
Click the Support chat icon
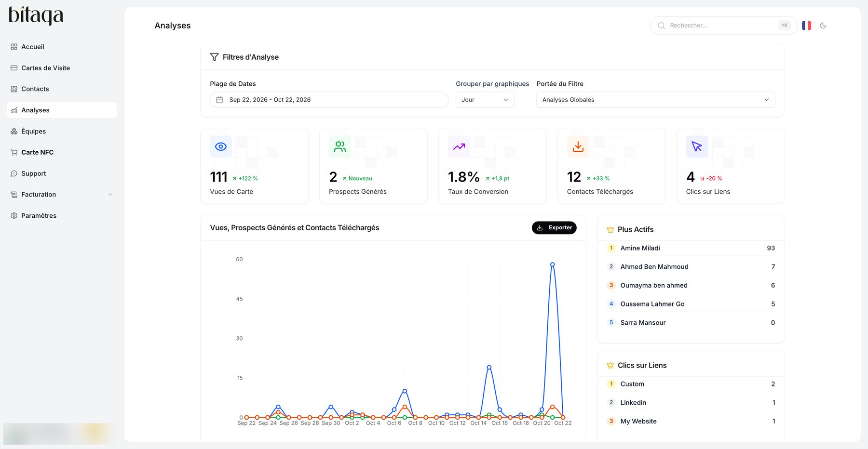[14, 173]
